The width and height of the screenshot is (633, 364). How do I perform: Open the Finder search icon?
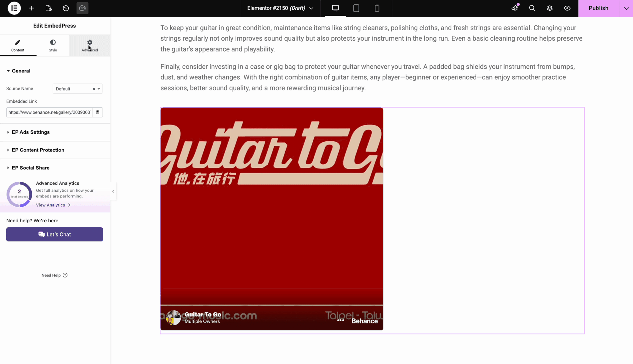pos(532,8)
